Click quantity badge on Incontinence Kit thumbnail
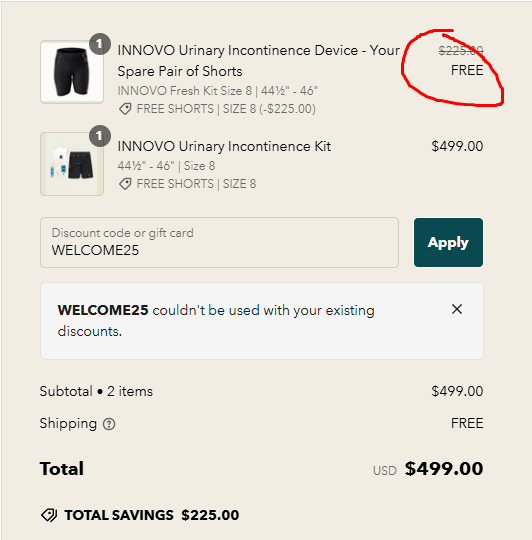The width and height of the screenshot is (532, 540). click(100, 136)
